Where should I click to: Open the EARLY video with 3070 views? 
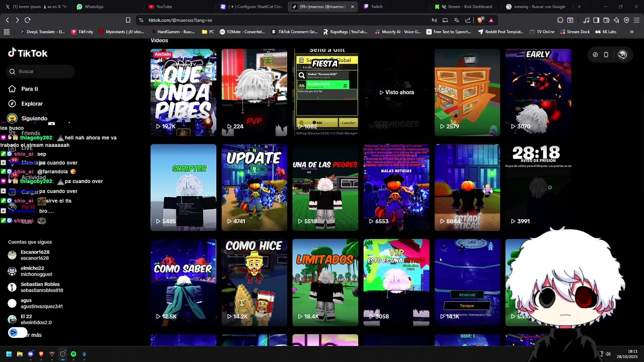pos(538,92)
